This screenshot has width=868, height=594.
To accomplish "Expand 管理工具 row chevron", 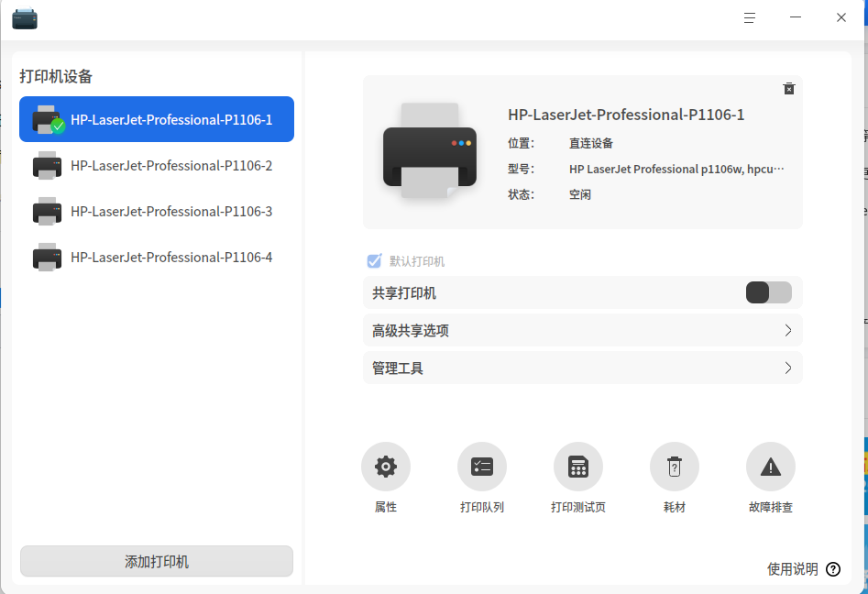I will (788, 368).
